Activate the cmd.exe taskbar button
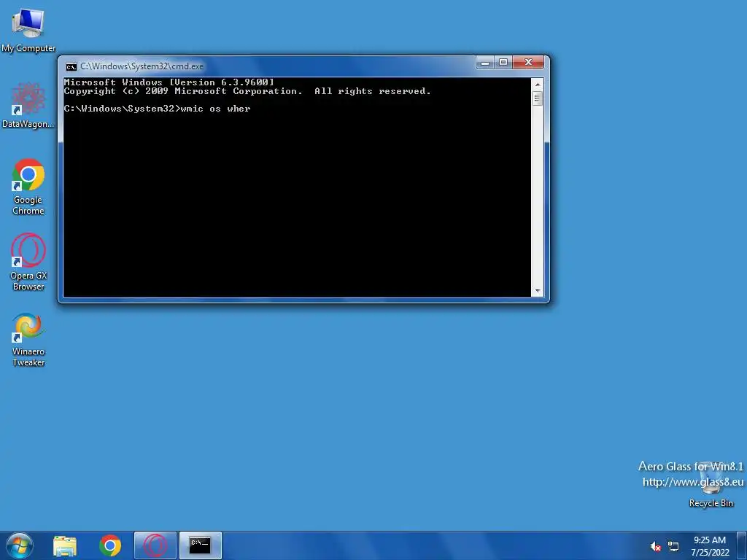 (201, 545)
